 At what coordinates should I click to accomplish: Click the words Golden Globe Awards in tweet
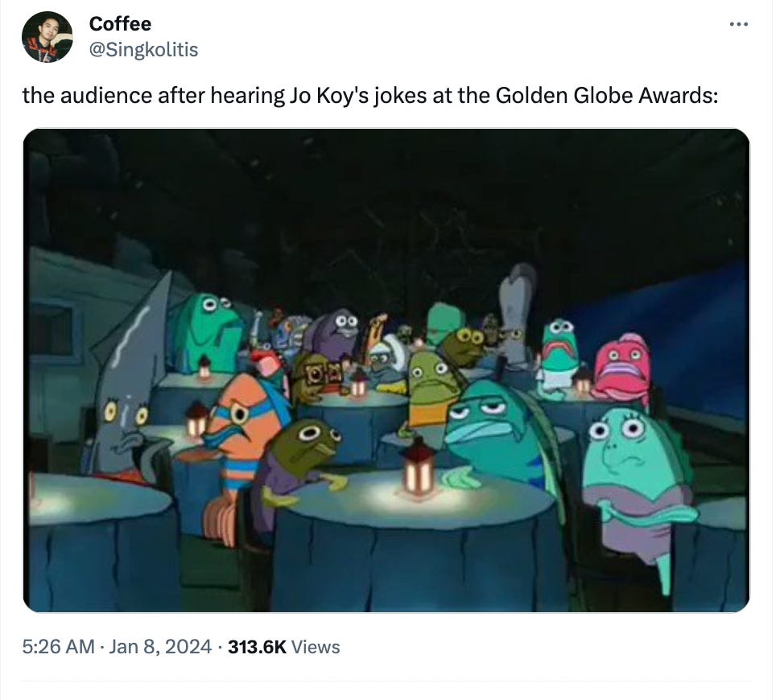(606, 96)
